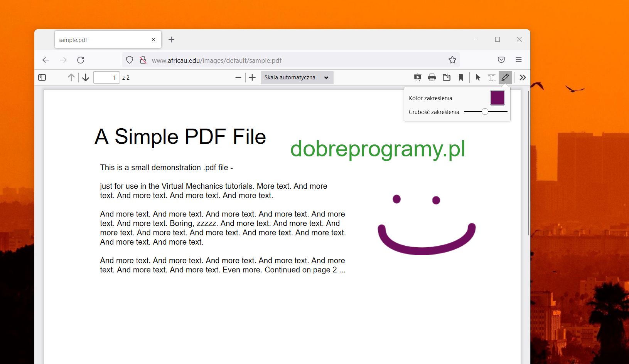Select the text annotation tool
The height and width of the screenshot is (364, 629).
491,77
